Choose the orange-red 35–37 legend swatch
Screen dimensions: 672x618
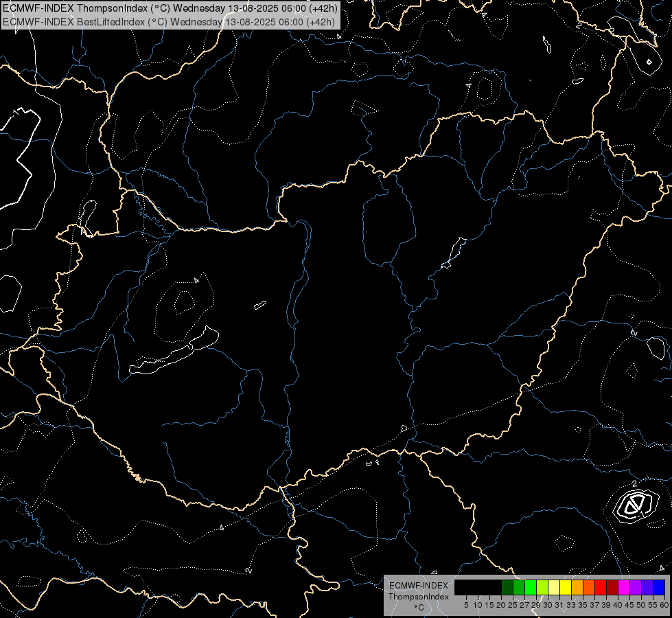point(589,588)
